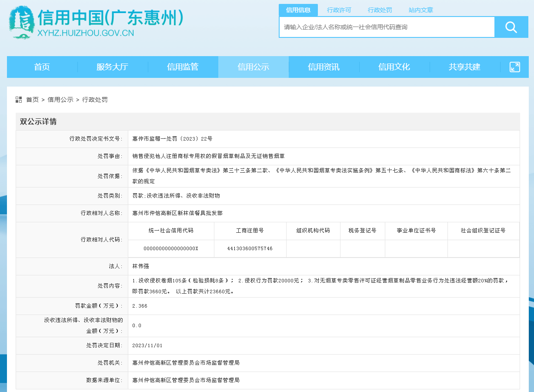
Task: Go to the 信用监管 navigation section
Action: click(x=183, y=67)
